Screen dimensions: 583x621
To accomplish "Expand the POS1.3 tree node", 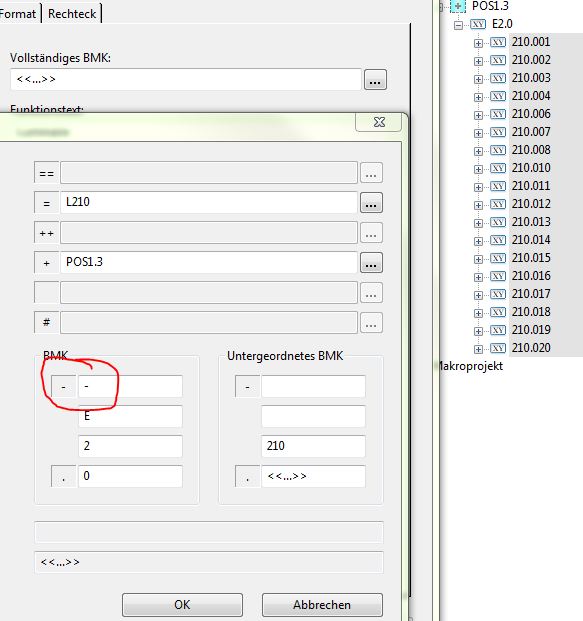I will pos(458,6).
